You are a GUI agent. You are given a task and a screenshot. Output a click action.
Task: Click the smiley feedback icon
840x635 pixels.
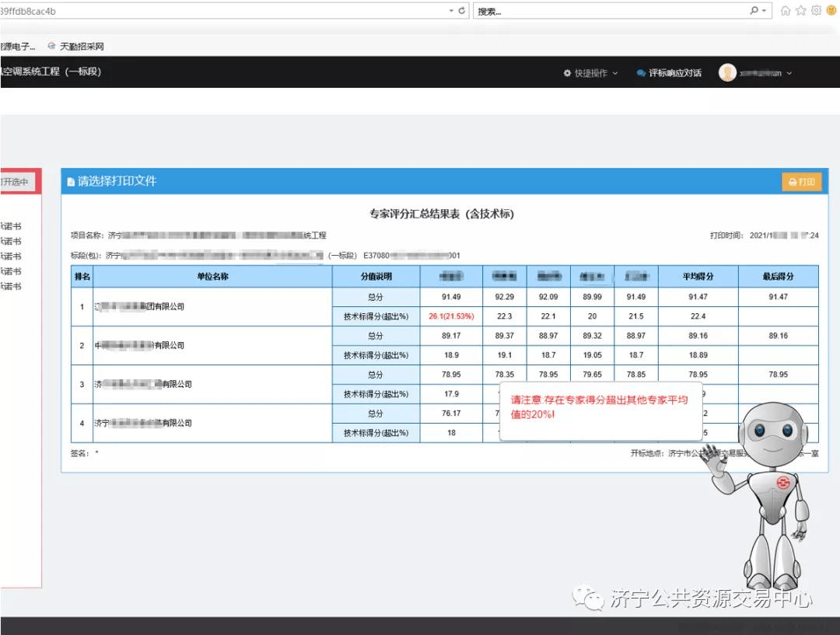point(831,10)
